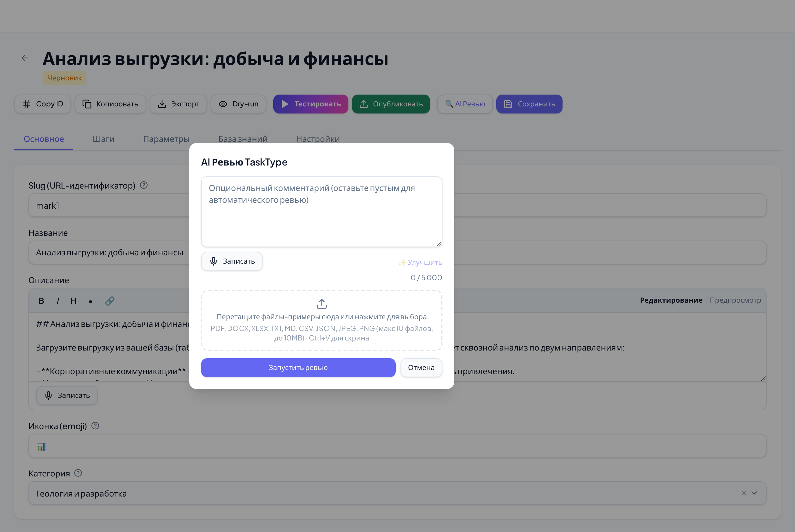Click the Улучшить sparkle link
The image size is (795, 532).
[420, 262]
